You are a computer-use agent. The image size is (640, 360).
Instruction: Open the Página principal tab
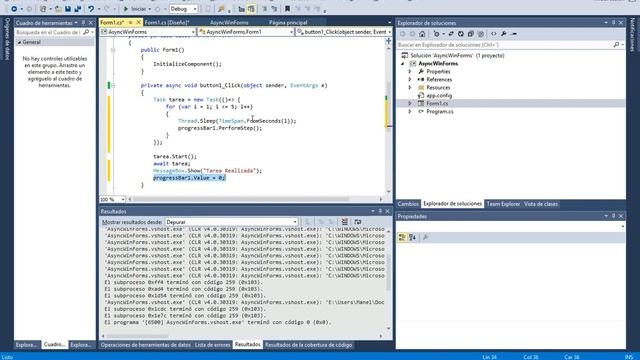click(x=288, y=22)
